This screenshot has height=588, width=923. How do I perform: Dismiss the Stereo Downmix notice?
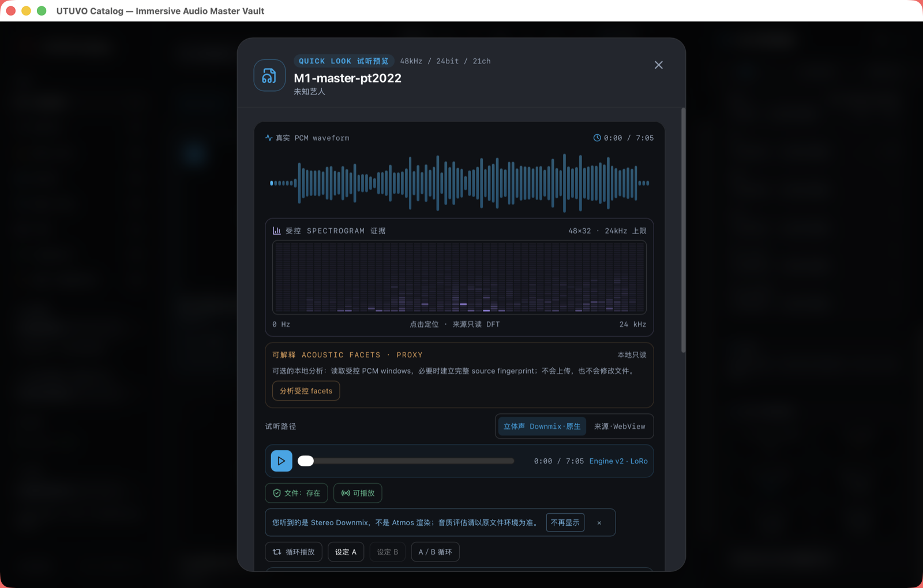[599, 523]
